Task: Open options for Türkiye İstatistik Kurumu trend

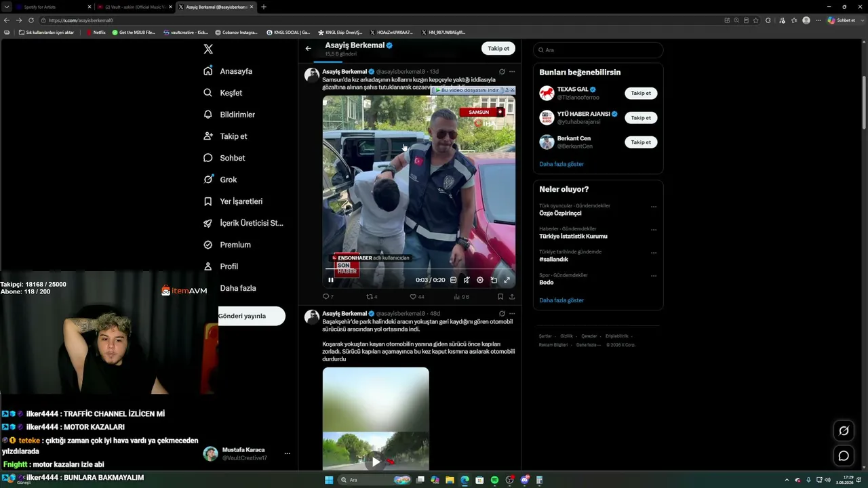Action: pyautogui.click(x=654, y=230)
